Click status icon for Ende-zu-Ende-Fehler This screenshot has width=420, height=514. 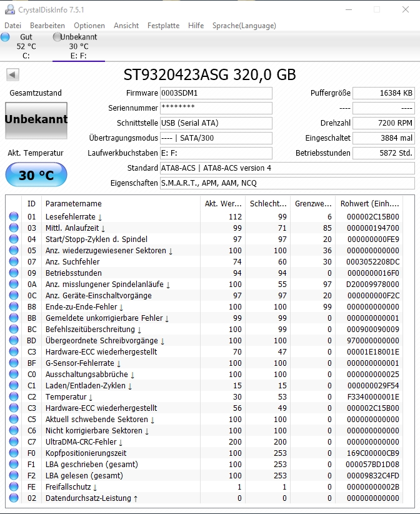pyautogui.click(x=14, y=306)
